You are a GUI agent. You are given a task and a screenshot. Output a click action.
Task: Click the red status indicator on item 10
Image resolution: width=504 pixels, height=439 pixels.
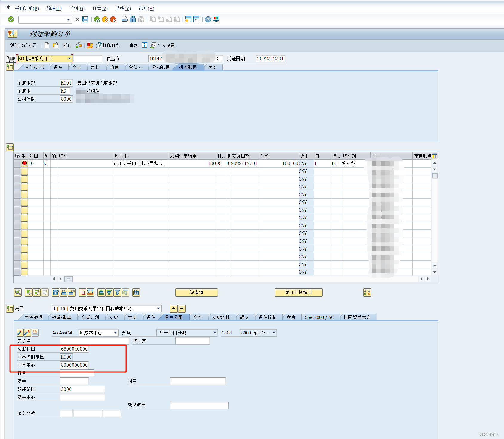(24, 163)
